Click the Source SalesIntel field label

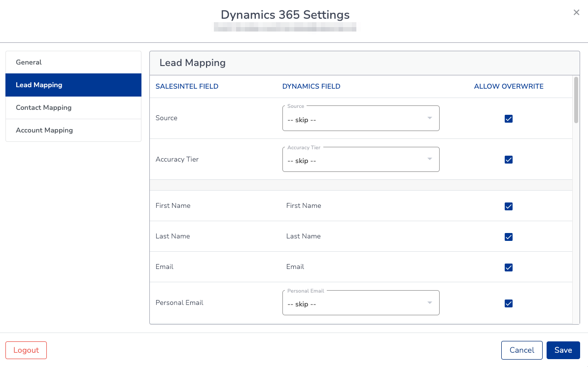pyautogui.click(x=167, y=118)
